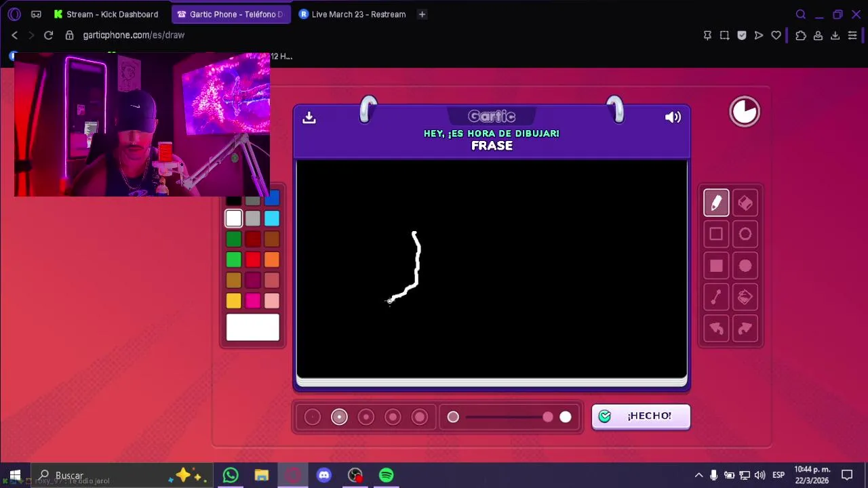The height and width of the screenshot is (488, 868).
Task: Pick the brown color swatch
Action: (272, 239)
